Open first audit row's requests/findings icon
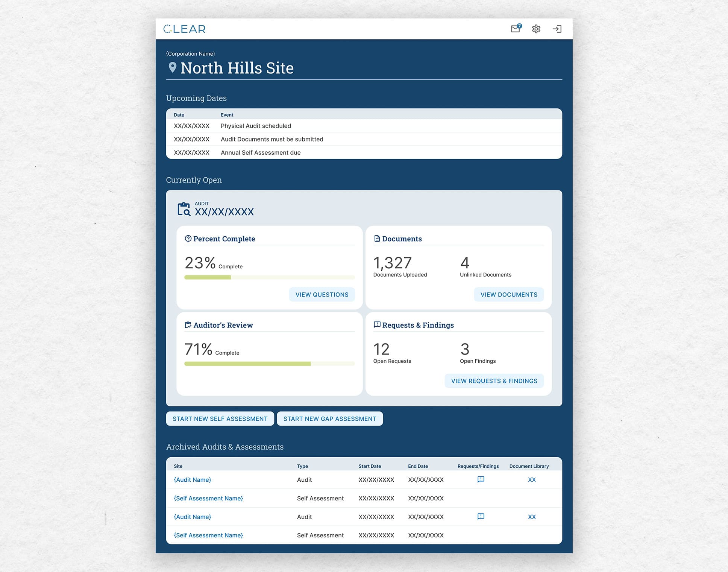This screenshot has height=572, width=728. click(481, 479)
